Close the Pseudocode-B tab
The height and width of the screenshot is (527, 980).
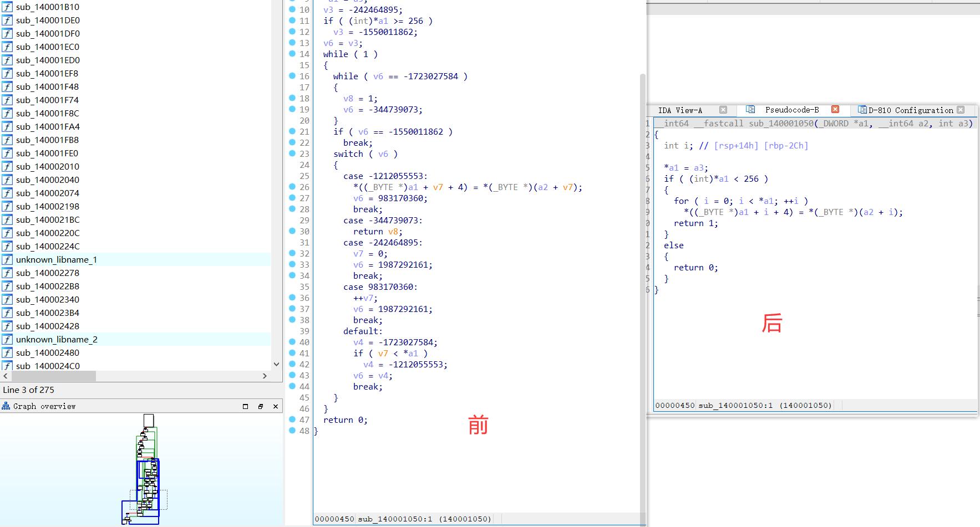point(835,110)
